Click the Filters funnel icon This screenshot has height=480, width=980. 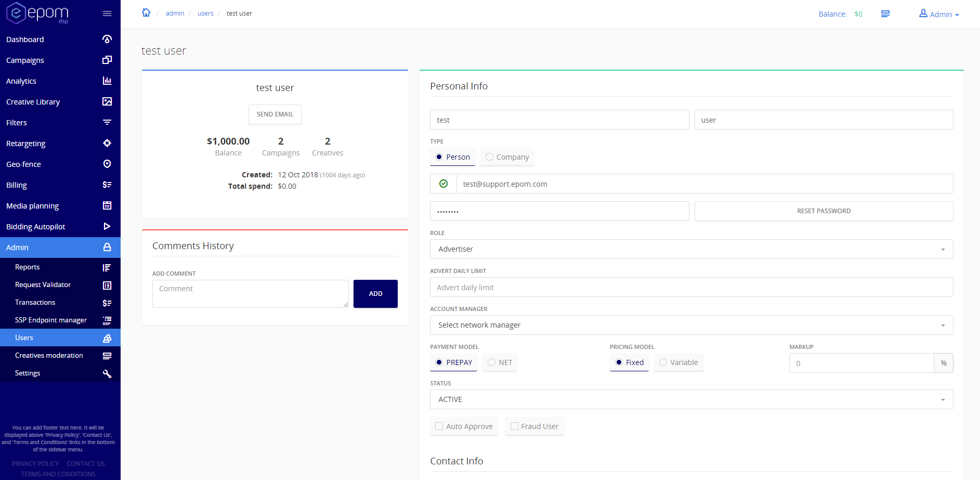[x=107, y=122]
